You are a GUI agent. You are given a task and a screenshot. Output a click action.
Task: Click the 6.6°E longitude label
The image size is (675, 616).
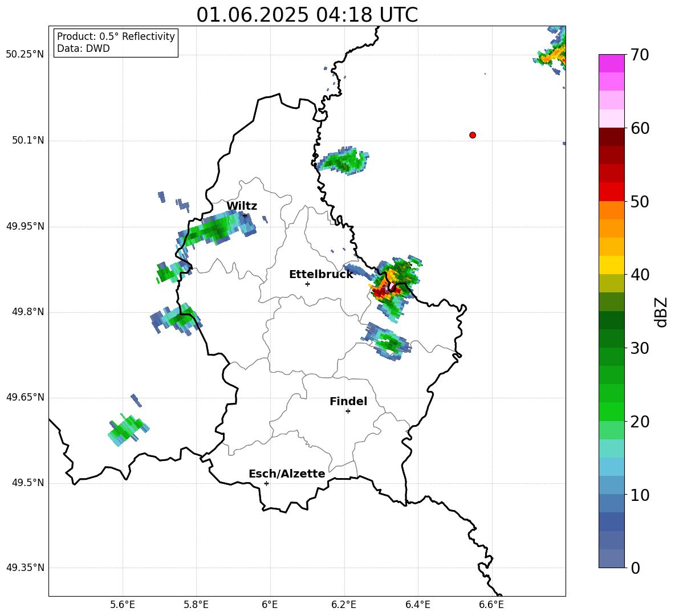(491, 605)
